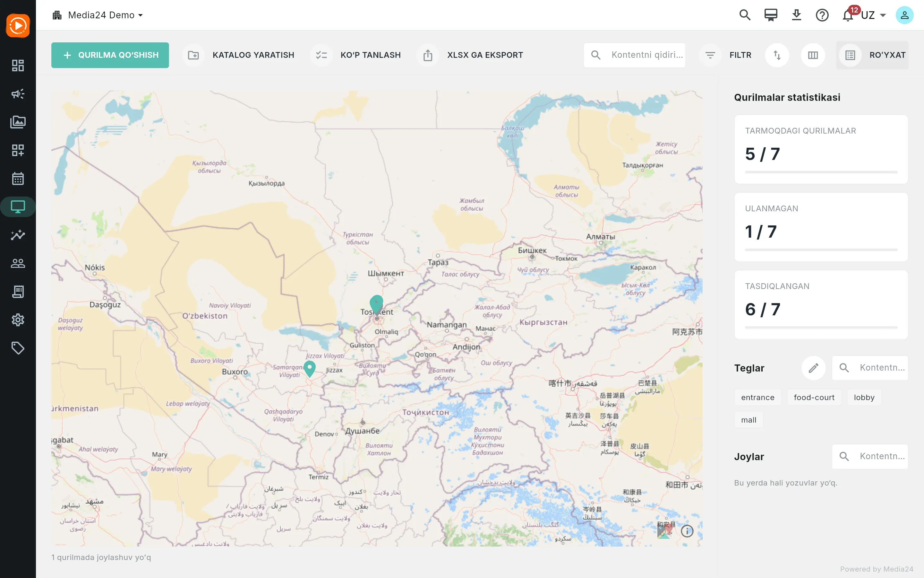Click the 'Powered by Media24' text

(x=877, y=569)
